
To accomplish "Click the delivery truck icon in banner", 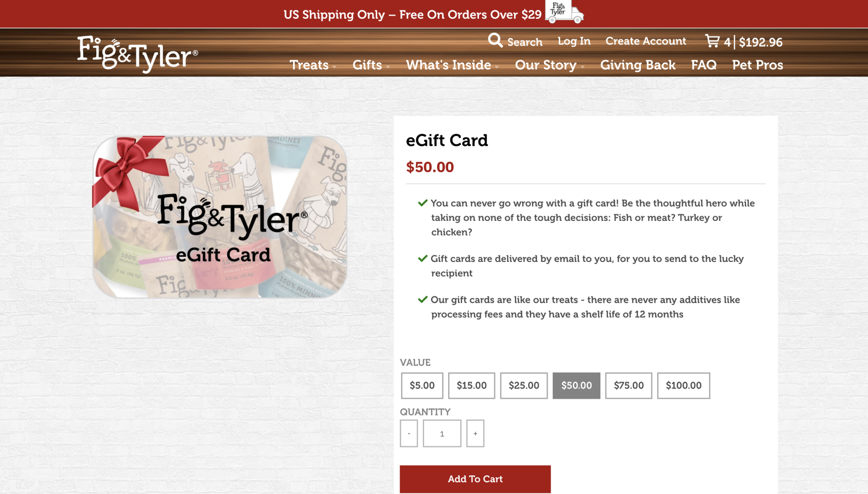I will point(564,12).
